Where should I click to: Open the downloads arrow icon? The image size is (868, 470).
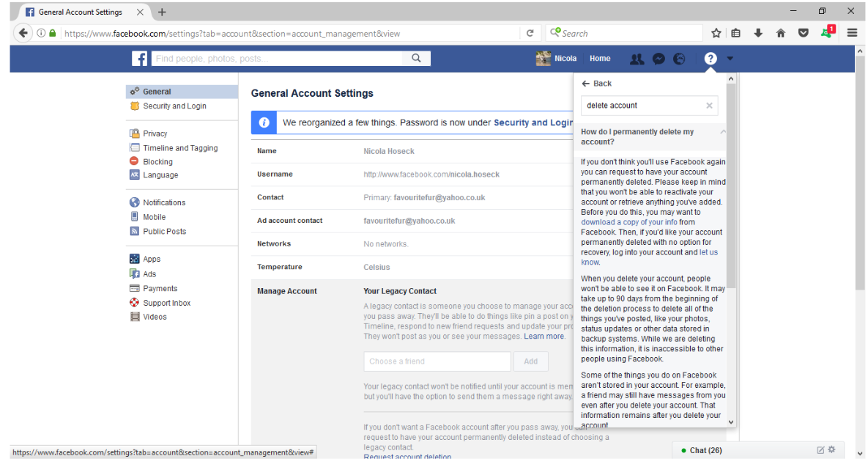tap(758, 33)
